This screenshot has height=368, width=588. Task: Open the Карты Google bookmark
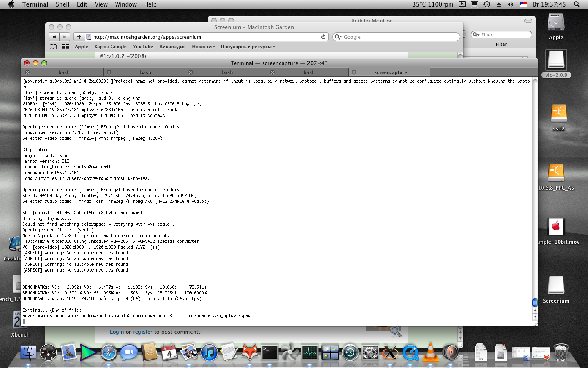click(x=110, y=47)
